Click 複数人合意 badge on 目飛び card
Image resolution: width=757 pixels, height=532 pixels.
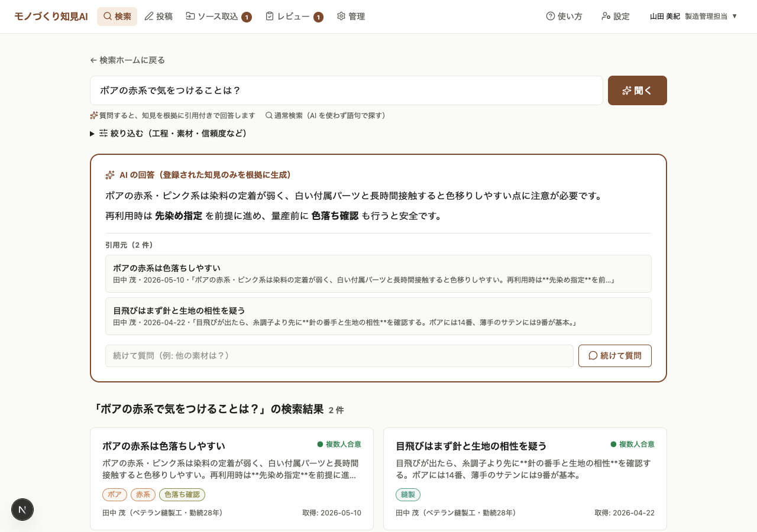pos(633,445)
